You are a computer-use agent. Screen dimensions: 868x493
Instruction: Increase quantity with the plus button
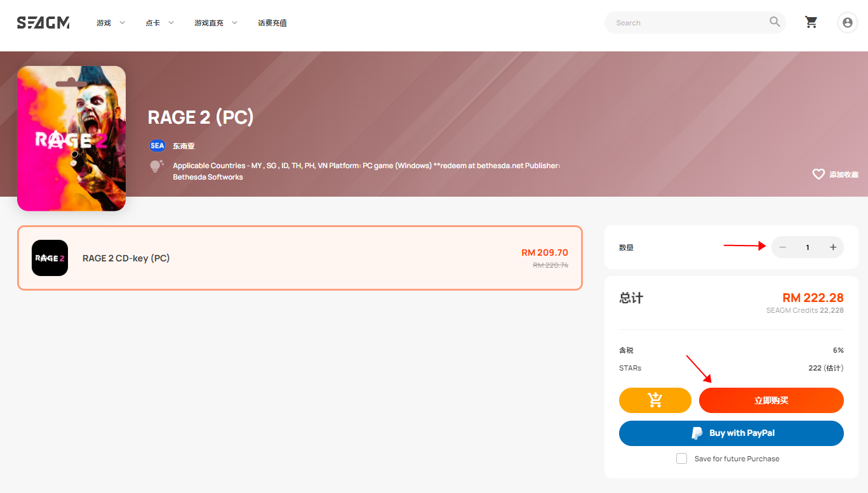tap(833, 247)
